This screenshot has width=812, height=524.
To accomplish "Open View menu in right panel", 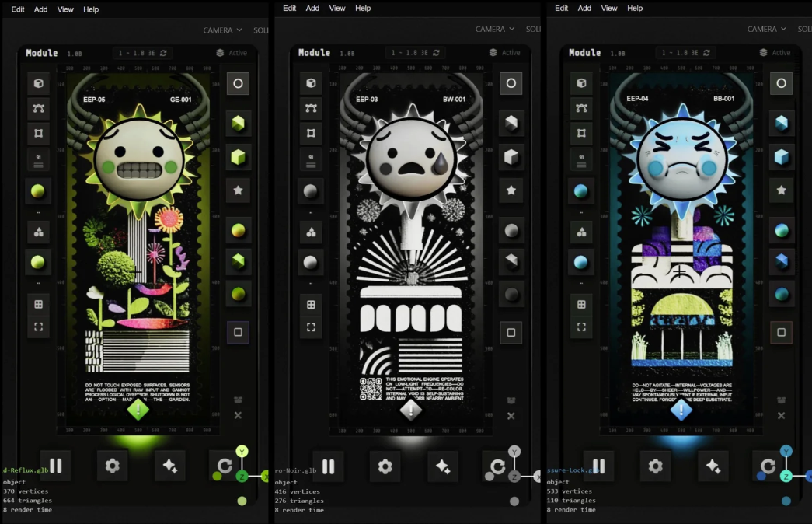I will 609,9.
